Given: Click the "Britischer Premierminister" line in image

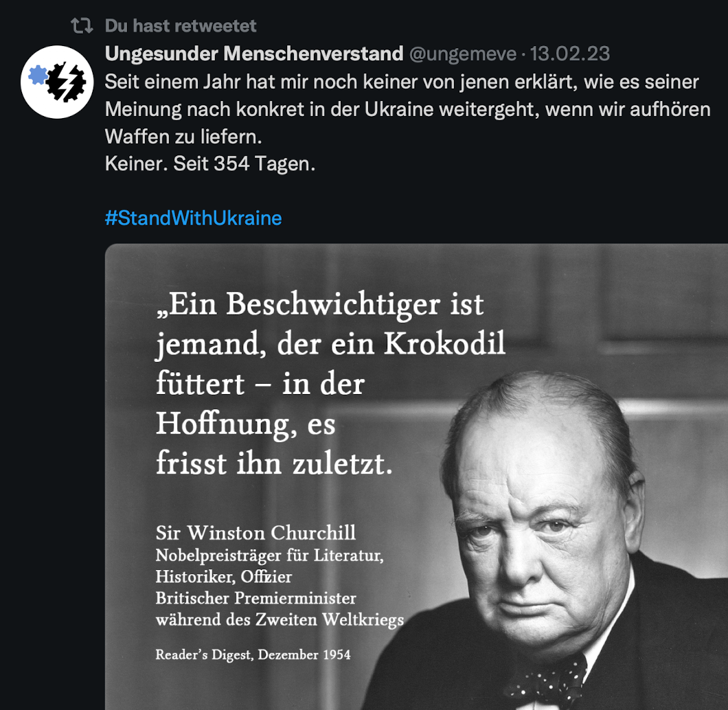Looking at the screenshot, I should tap(255, 597).
